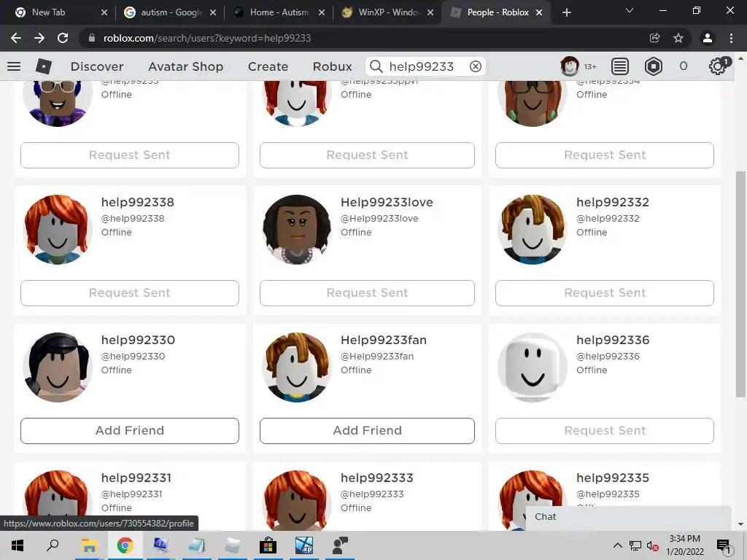Screen dimensions: 747x560
Task: Go back in browser history
Action: coord(16,38)
